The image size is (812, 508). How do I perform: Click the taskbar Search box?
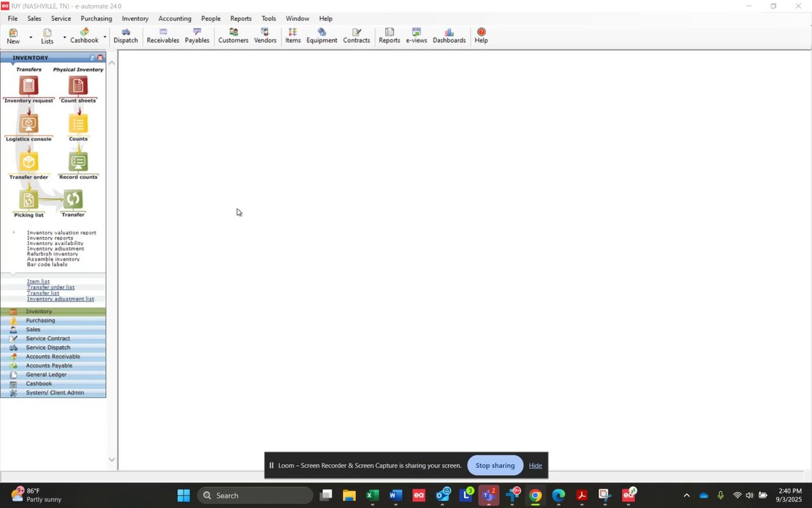point(255,495)
